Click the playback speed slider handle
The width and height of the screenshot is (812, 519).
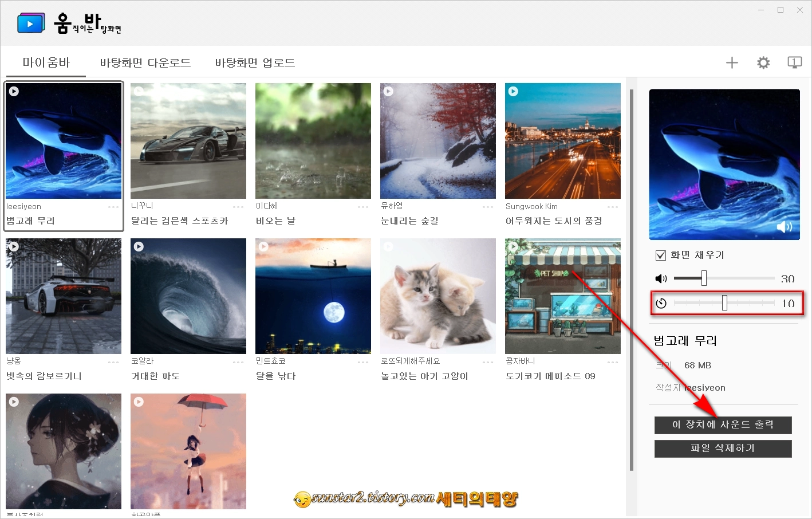tap(724, 302)
